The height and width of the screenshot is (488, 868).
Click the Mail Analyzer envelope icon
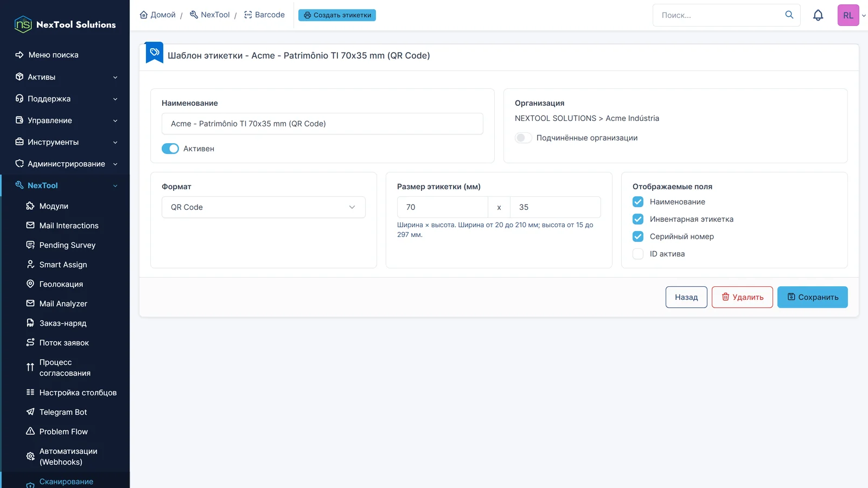click(x=30, y=304)
